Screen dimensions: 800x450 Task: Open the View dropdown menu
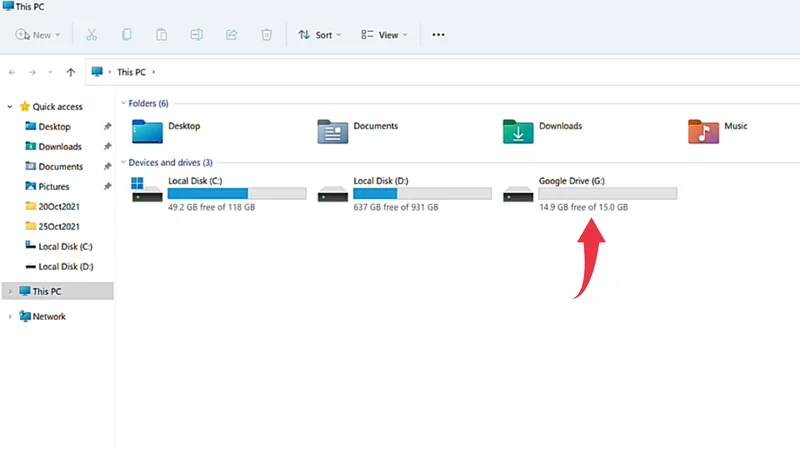[x=384, y=34]
